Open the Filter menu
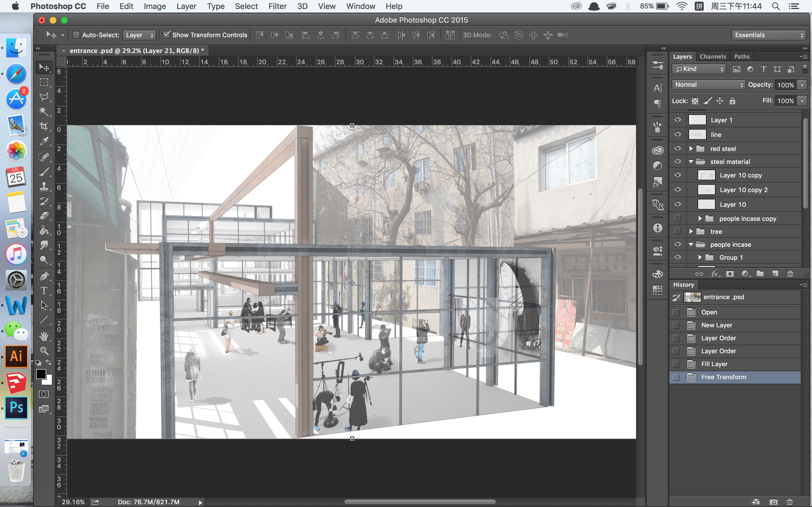Image resolution: width=812 pixels, height=507 pixels. tap(278, 6)
